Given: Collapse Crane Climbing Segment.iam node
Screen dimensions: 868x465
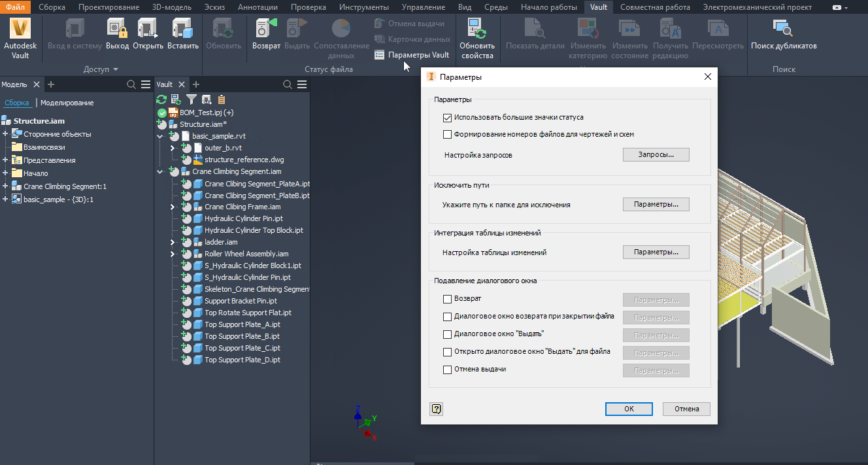Looking at the screenshot, I should (x=160, y=171).
